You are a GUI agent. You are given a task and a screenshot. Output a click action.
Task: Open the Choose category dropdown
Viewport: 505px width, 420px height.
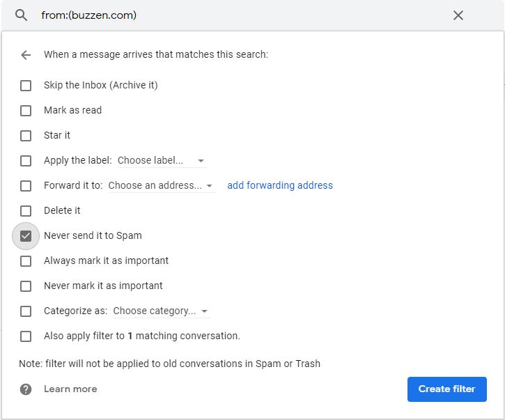161,311
